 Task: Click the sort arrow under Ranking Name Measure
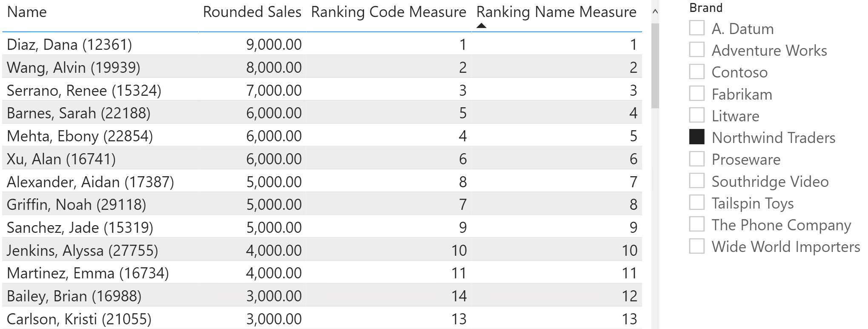[x=481, y=26]
